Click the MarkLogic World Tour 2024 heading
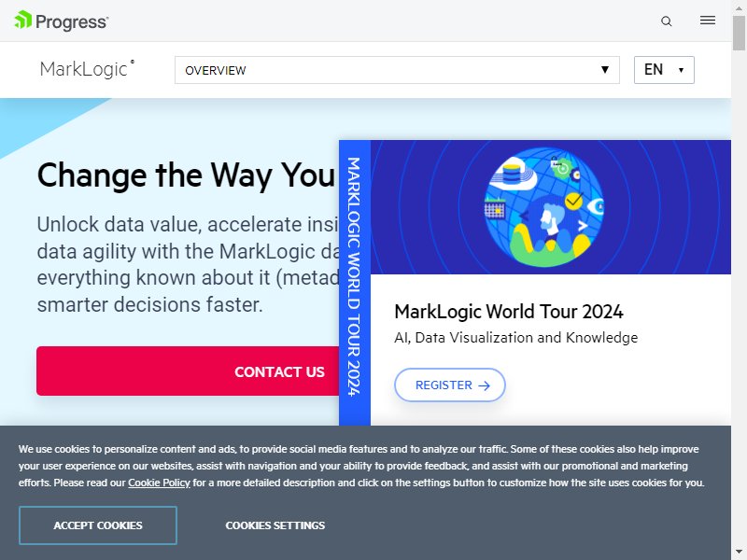The width and height of the screenshot is (747, 560). (x=508, y=312)
